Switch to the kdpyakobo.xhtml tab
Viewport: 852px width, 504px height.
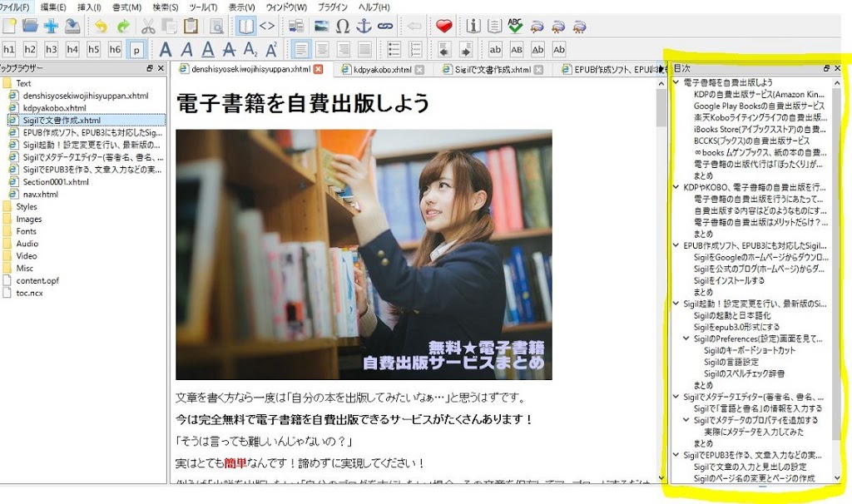[382, 70]
